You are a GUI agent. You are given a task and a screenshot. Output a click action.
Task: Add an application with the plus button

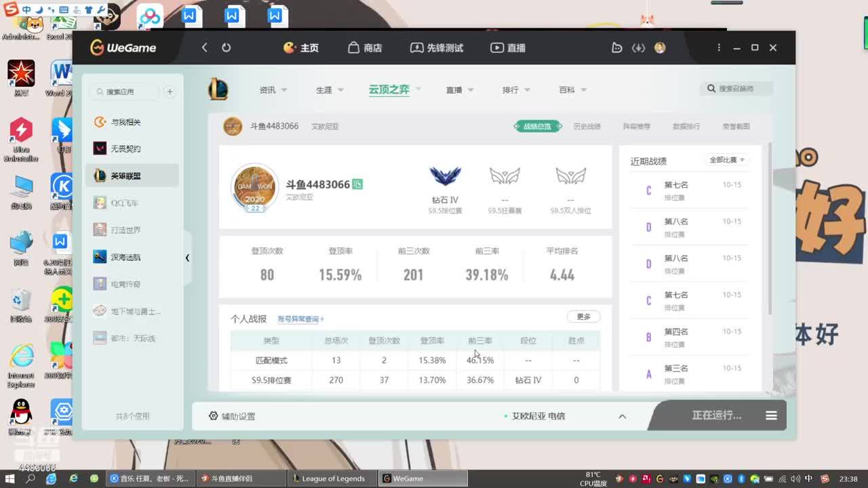[170, 91]
